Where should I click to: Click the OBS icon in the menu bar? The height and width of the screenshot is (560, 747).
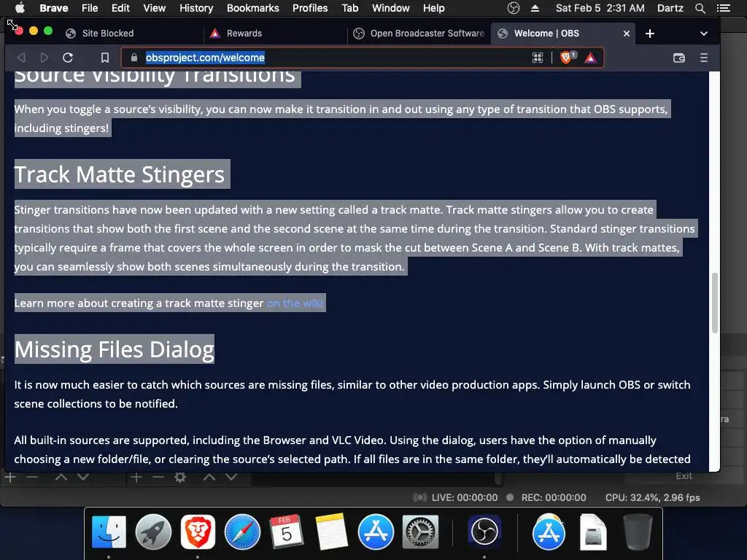point(513,8)
